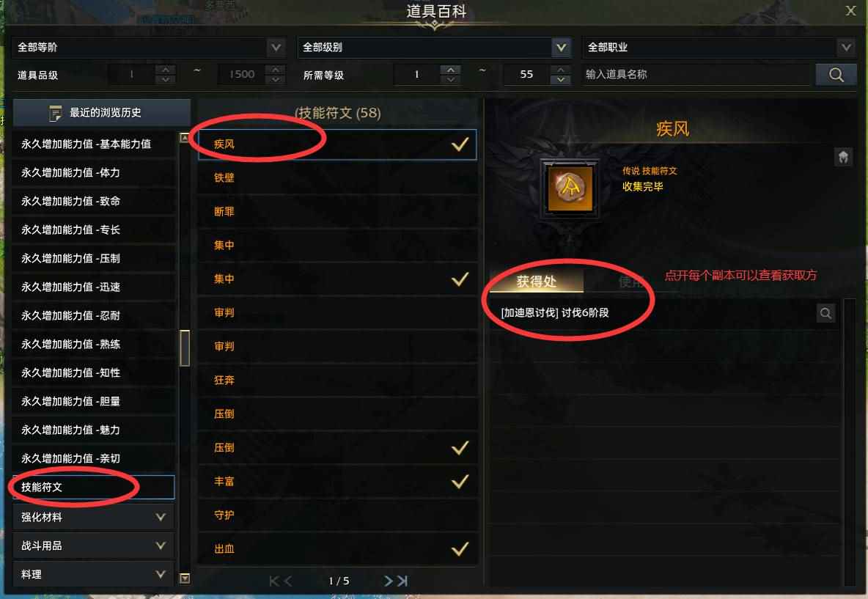Expand the 强化材料 category

pos(93,517)
